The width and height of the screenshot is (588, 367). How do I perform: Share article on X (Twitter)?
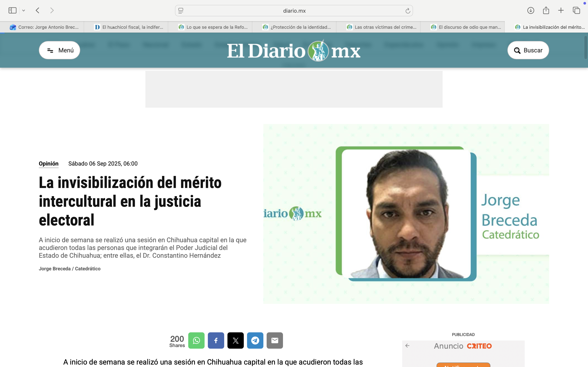tap(235, 340)
